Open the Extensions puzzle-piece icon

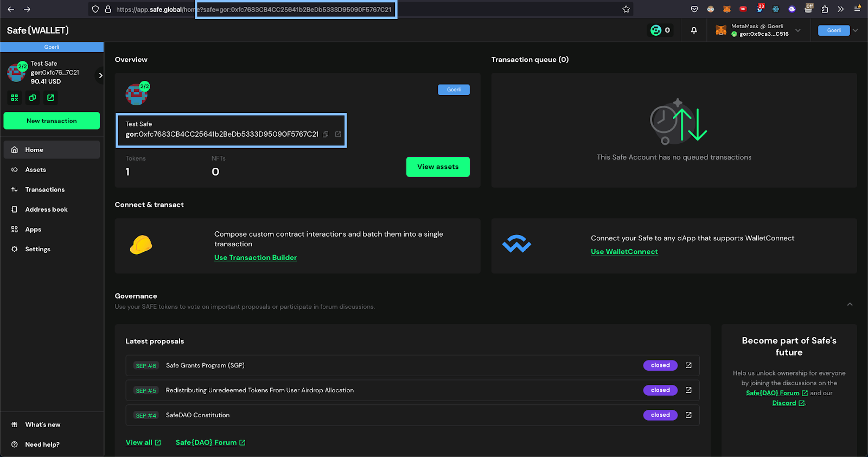825,9
